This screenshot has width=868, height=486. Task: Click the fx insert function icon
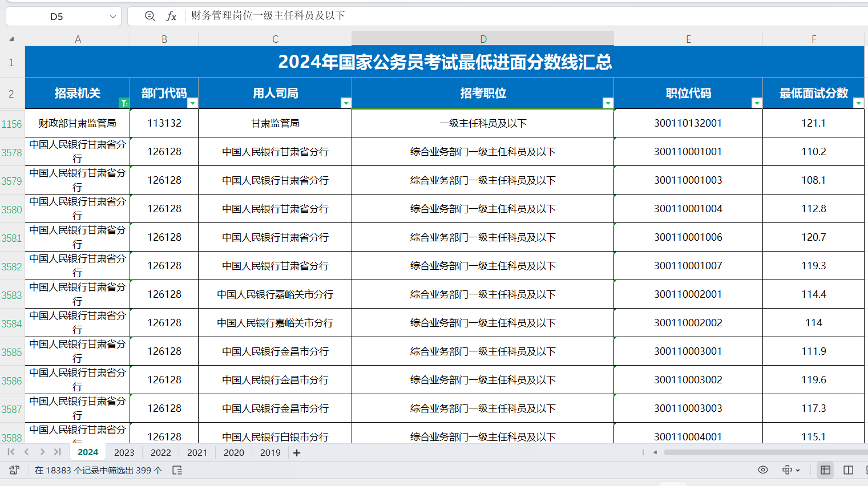point(171,16)
